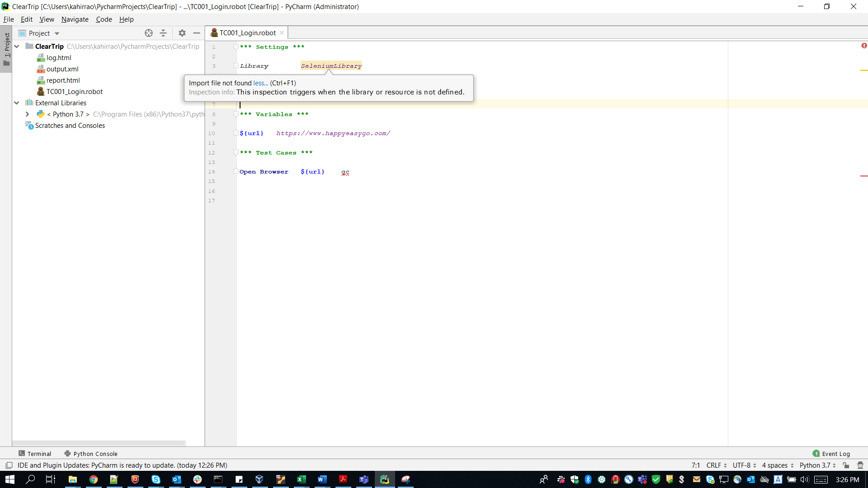This screenshot has height=488, width=868.
Task: Click the highlighted SeleniumLibrary import
Action: click(331, 66)
